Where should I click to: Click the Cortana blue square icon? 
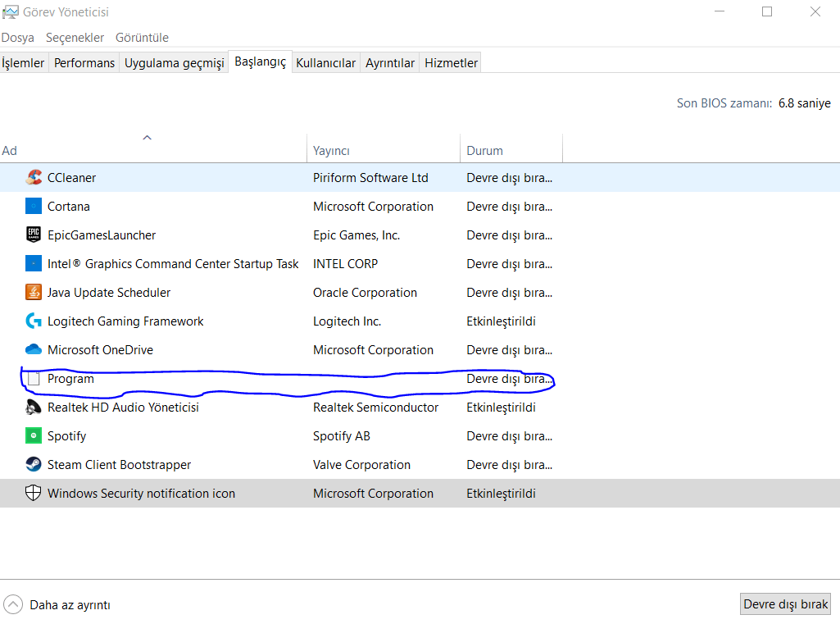coord(34,206)
